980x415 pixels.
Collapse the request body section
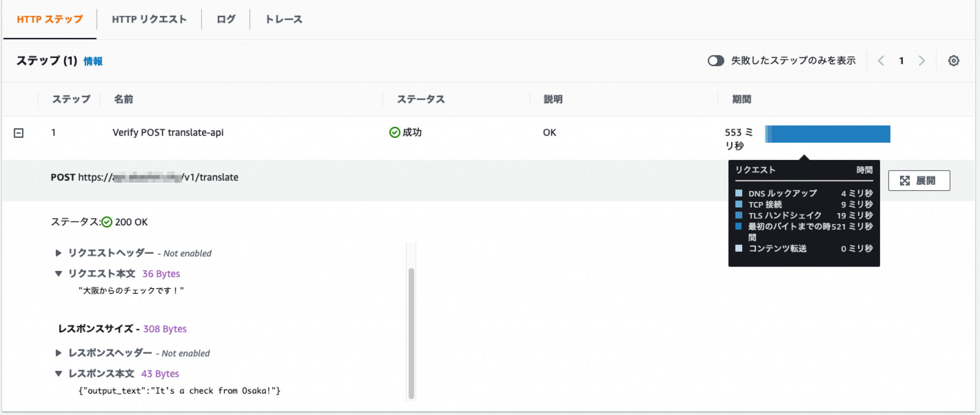pyautogui.click(x=58, y=274)
